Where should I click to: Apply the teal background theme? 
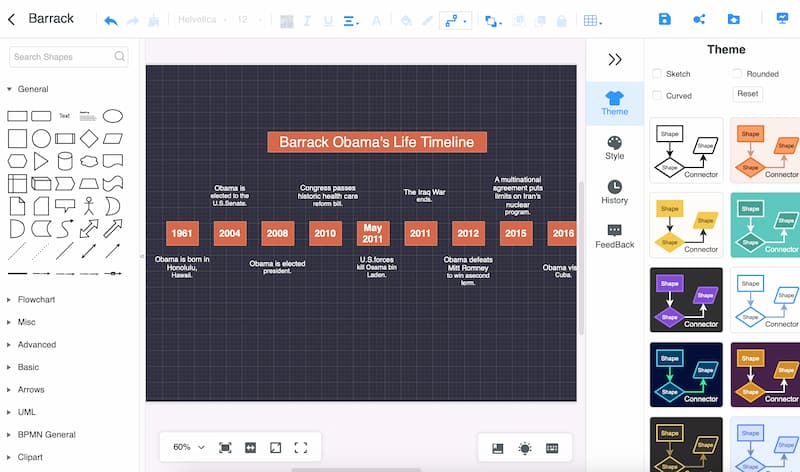pos(765,225)
